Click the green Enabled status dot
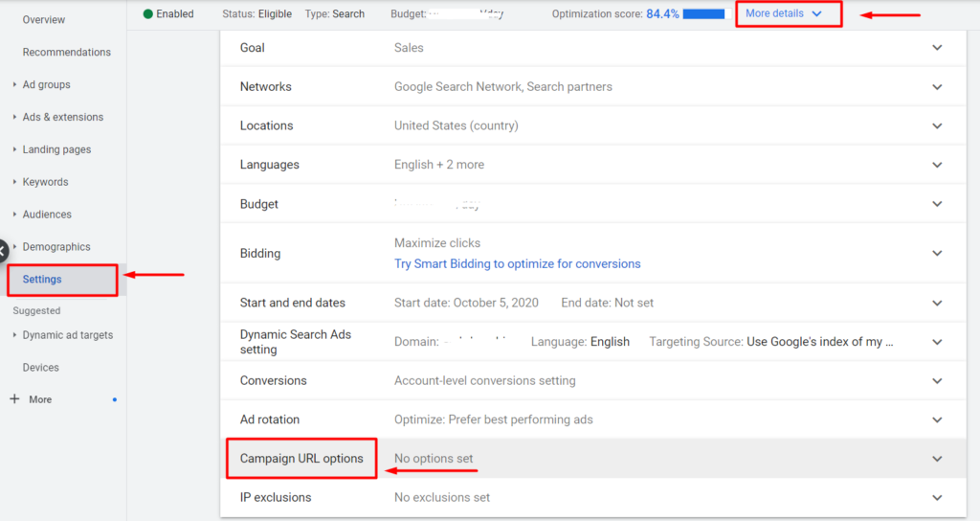Screen dimensions: 980x521 click(x=148, y=13)
